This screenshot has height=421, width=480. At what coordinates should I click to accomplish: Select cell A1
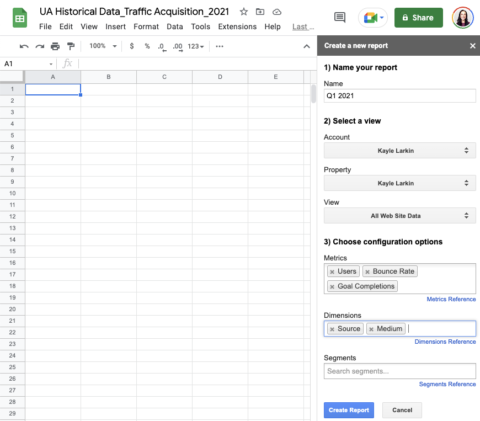tap(53, 89)
